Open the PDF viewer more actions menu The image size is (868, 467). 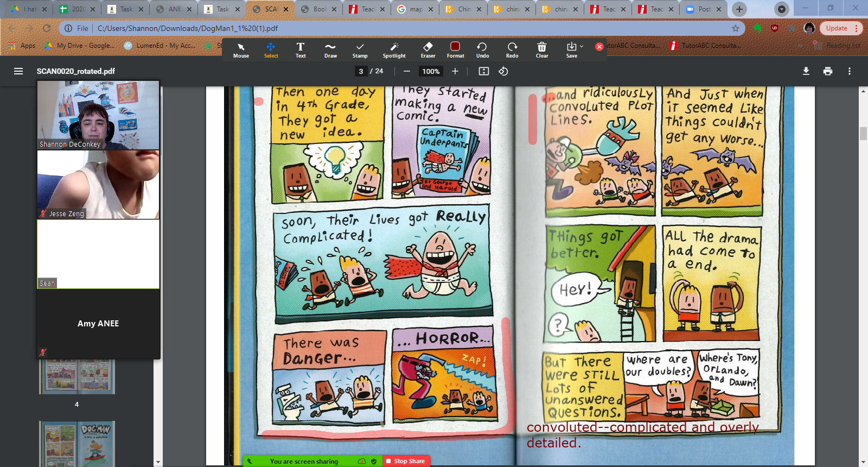pyautogui.click(x=850, y=71)
